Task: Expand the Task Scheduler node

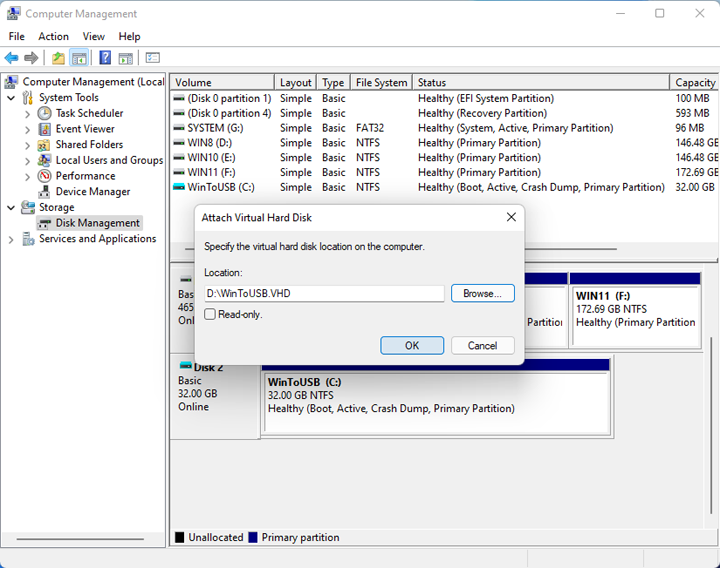Action: tap(28, 114)
